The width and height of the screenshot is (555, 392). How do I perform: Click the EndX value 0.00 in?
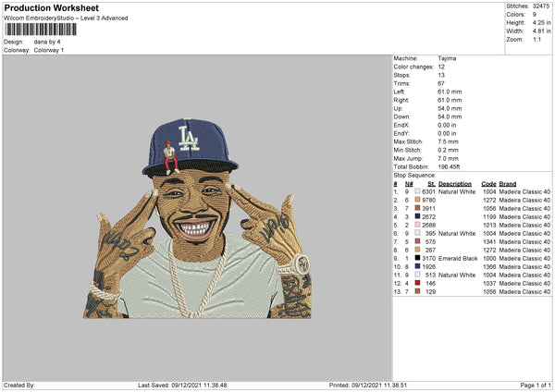pyautogui.click(x=447, y=125)
